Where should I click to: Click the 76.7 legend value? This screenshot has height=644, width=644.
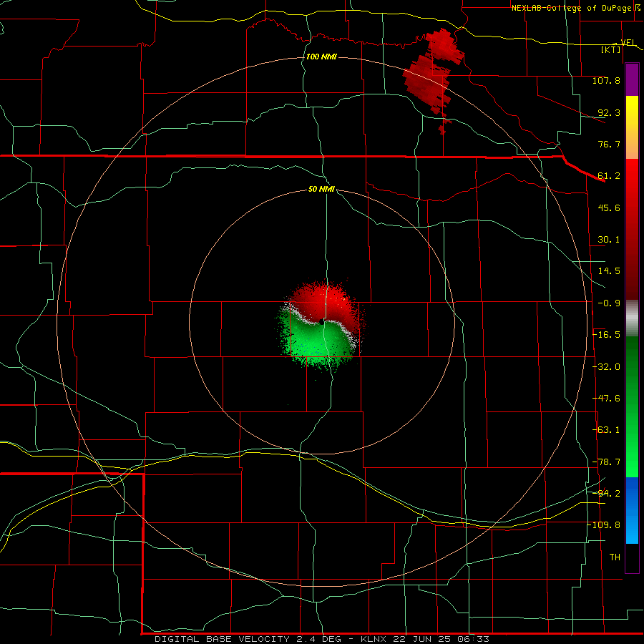(609, 144)
